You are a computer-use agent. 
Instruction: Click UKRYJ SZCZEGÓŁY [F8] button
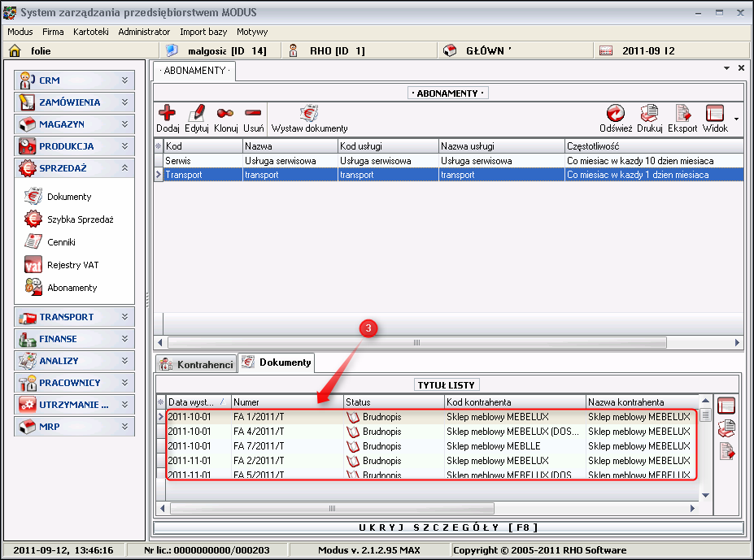point(448,527)
